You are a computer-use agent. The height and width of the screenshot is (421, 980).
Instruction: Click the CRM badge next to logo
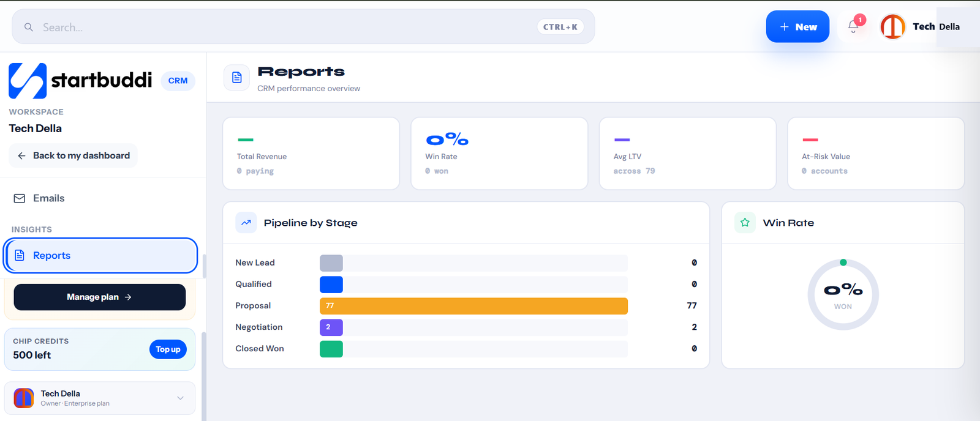pyautogui.click(x=178, y=81)
